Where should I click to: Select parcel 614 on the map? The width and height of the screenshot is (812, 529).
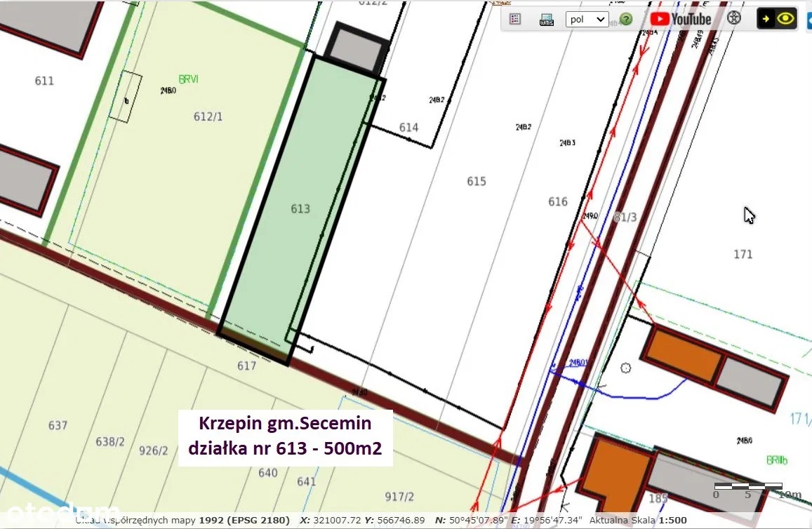[x=408, y=127]
